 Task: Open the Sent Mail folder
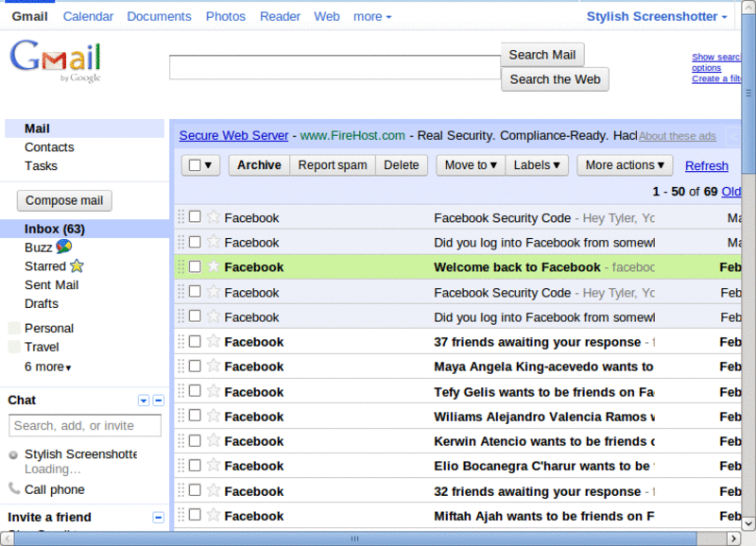click(52, 284)
